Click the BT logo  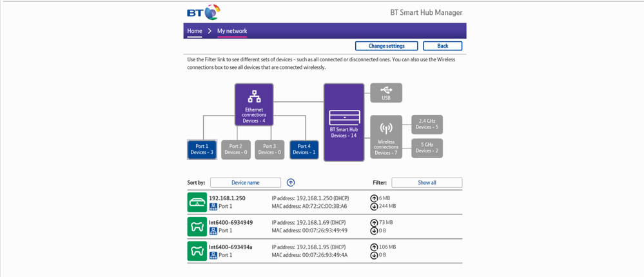coord(204,12)
